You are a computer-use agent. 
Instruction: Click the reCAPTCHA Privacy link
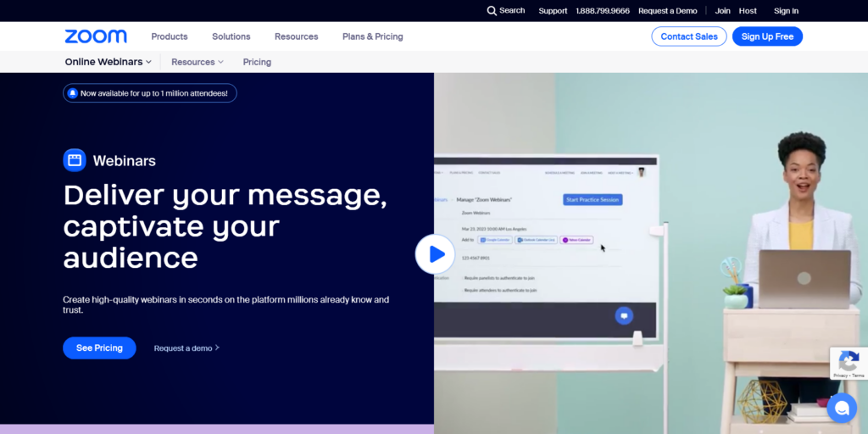tap(840, 376)
